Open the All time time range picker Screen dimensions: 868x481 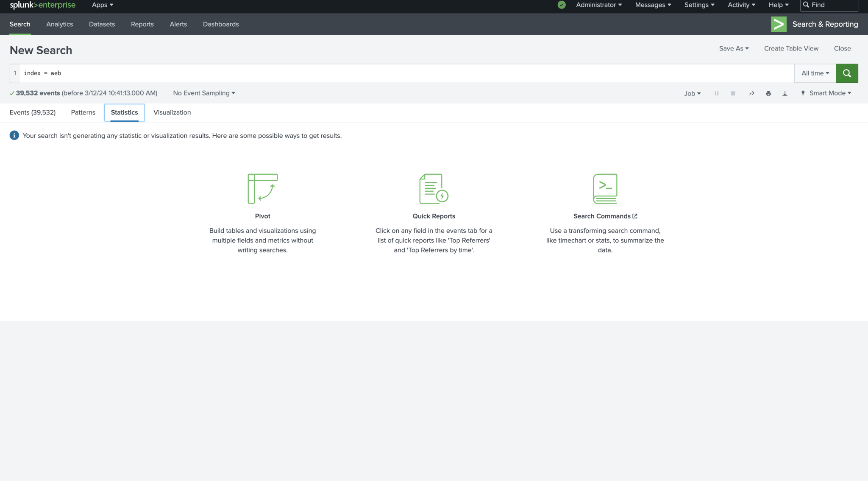point(814,73)
